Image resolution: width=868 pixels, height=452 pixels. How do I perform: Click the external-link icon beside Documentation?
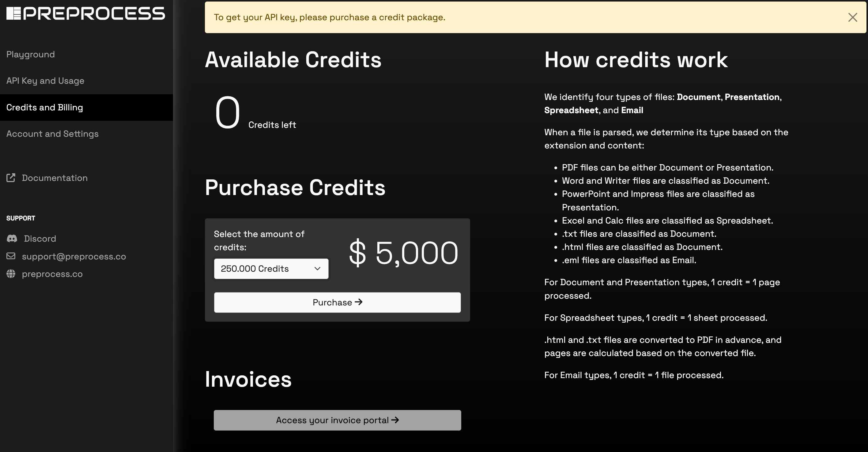pyautogui.click(x=11, y=178)
